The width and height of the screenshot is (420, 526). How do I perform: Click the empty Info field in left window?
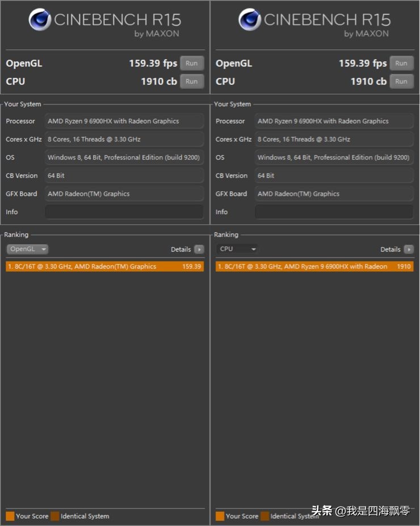pyautogui.click(x=124, y=212)
